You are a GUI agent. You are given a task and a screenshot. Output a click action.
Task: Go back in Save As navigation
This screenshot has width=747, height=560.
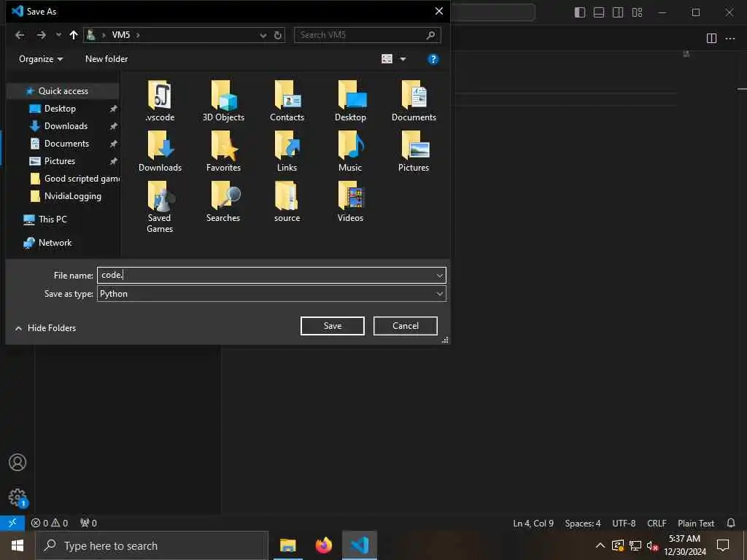click(20, 35)
